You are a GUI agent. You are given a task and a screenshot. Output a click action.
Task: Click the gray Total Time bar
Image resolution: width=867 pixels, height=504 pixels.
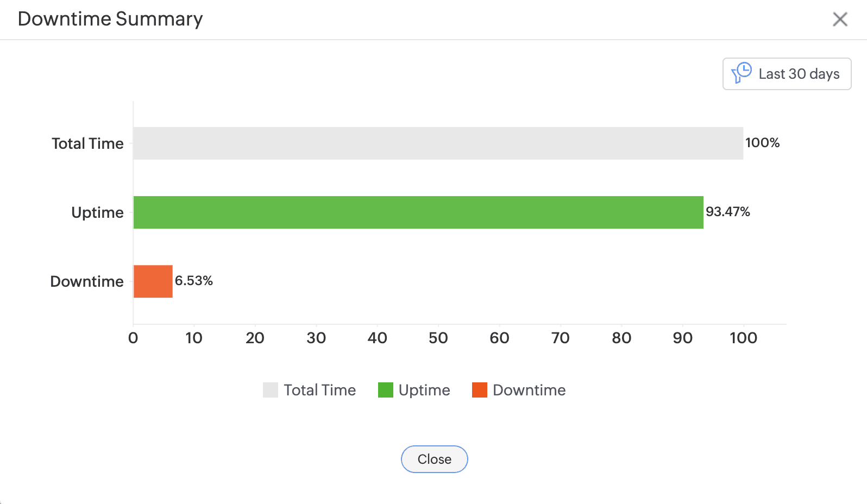(x=438, y=143)
